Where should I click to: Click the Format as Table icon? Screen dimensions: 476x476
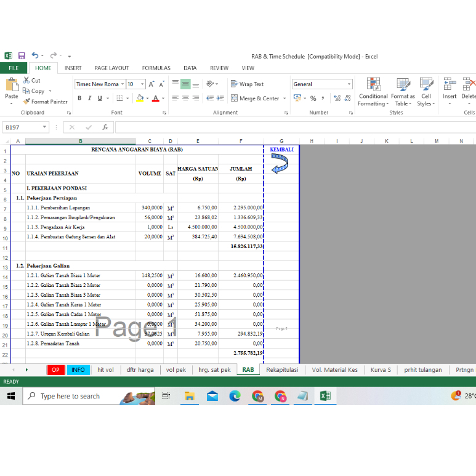tap(403, 92)
